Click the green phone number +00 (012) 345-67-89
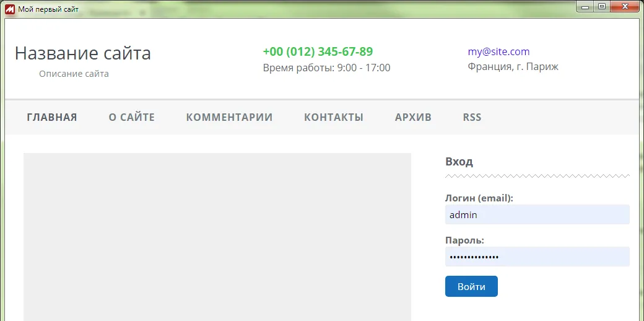This screenshot has height=321, width=644. click(318, 51)
